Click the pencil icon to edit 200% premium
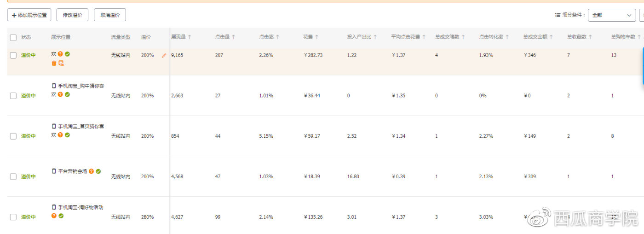 (164, 55)
